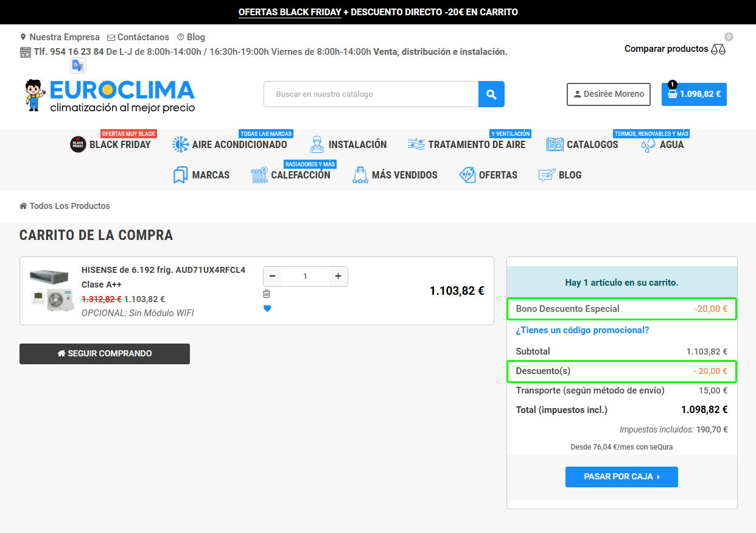Click the Ofertas price tag icon

(x=467, y=175)
